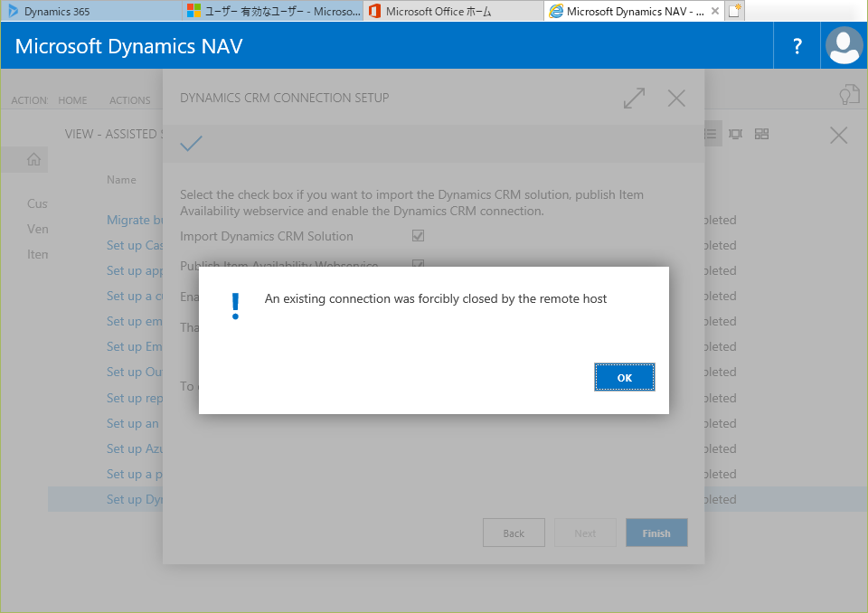The image size is (868, 613).
Task: Close the Assisted Setup view page
Action: [x=839, y=135]
